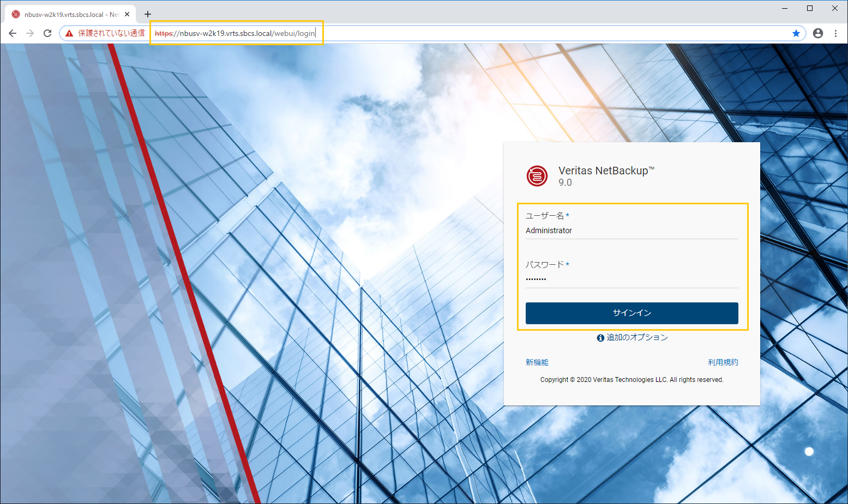
Task: Open the browser profile account icon
Action: (x=818, y=33)
